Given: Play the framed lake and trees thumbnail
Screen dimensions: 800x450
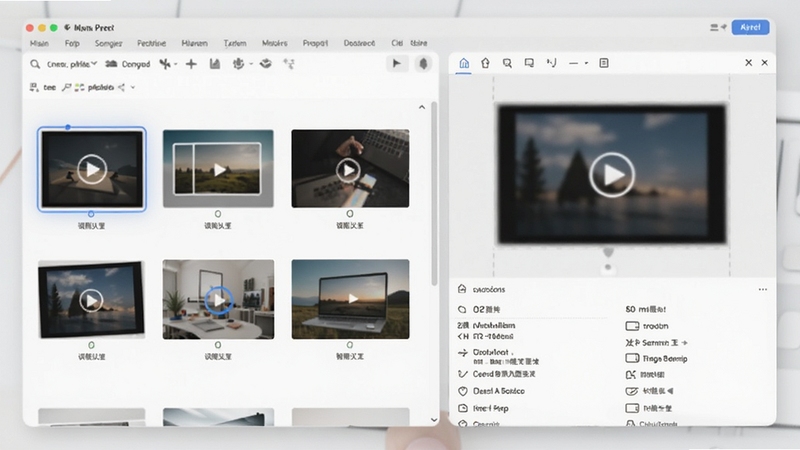Looking at the screenshot, I should (91, 300).
